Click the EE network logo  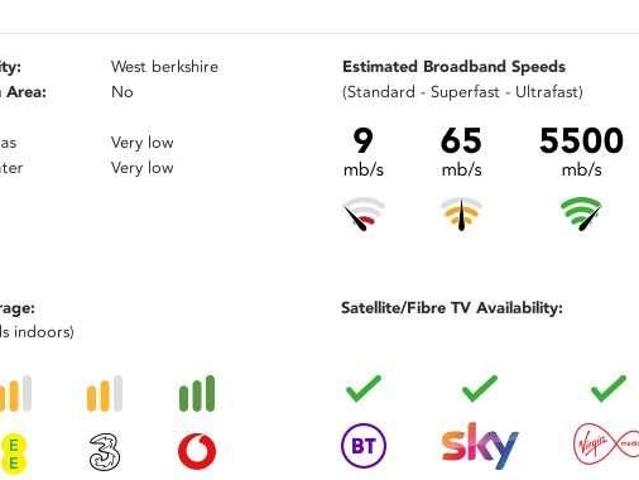pyautogui.click(x=13, y=453)
